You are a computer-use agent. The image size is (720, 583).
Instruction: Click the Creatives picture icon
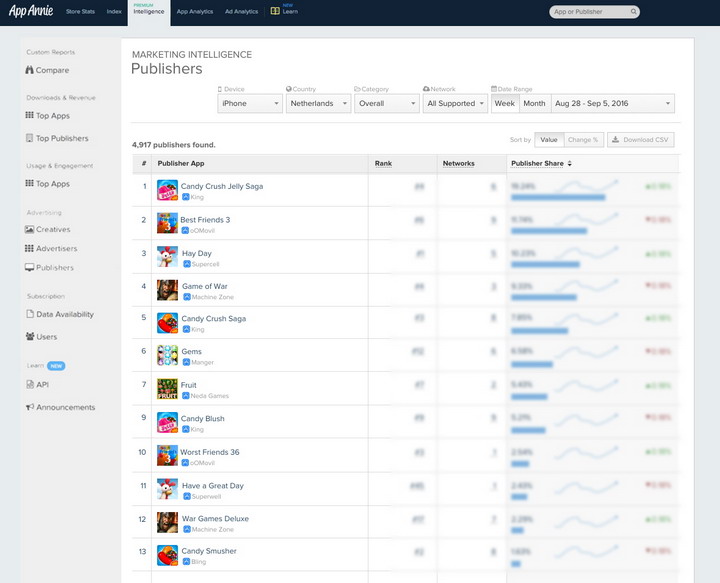point(29,229)
